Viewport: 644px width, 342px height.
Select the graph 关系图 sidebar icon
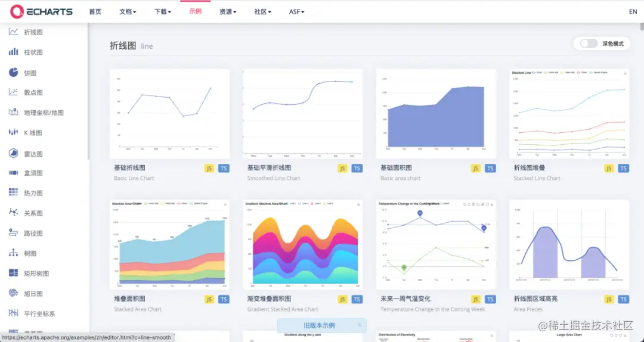13,212
